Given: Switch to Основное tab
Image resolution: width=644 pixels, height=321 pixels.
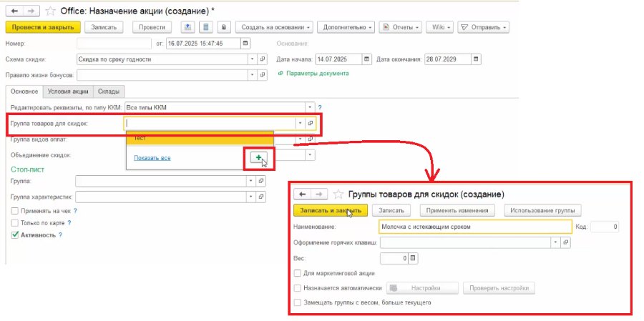Looking at the screenshot, I should (24, 92).
